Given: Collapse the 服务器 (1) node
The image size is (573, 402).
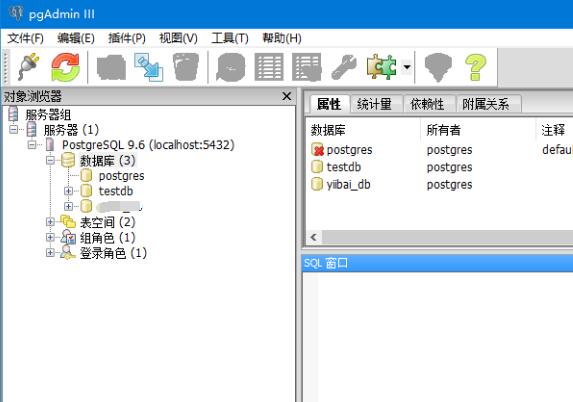Looking at the screenshot, I should coord(14,130).
